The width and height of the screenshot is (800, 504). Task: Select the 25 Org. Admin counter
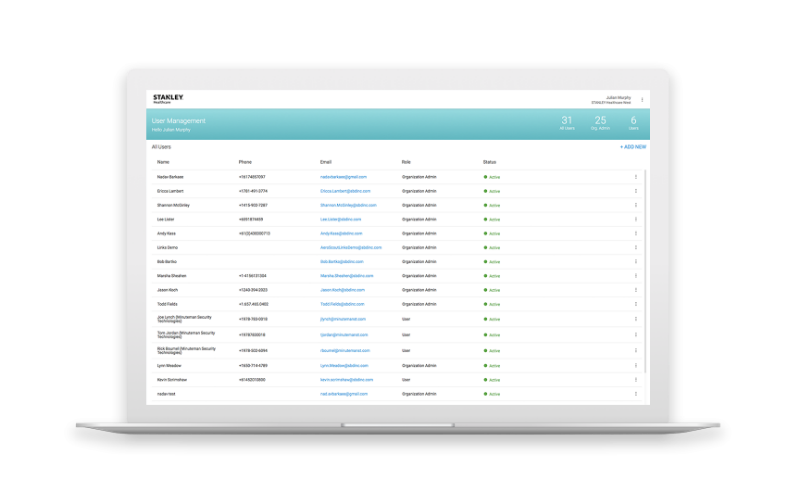coord(600,123)
